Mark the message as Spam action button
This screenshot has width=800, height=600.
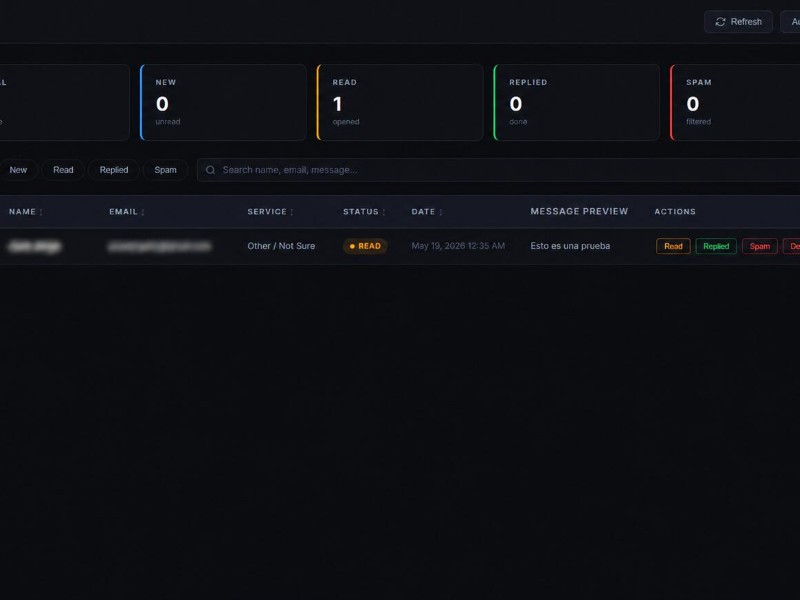pyautogui.click(x=760, y=246)
